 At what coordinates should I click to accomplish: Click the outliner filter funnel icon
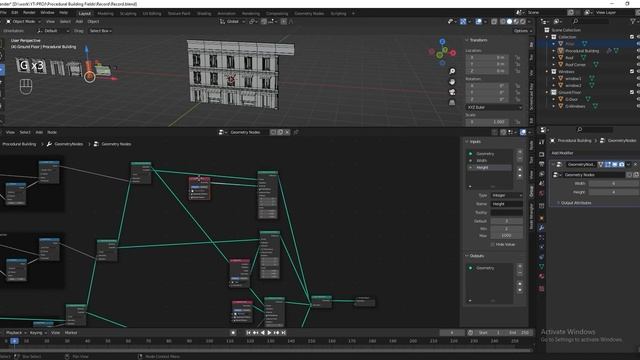pos(633,21)
